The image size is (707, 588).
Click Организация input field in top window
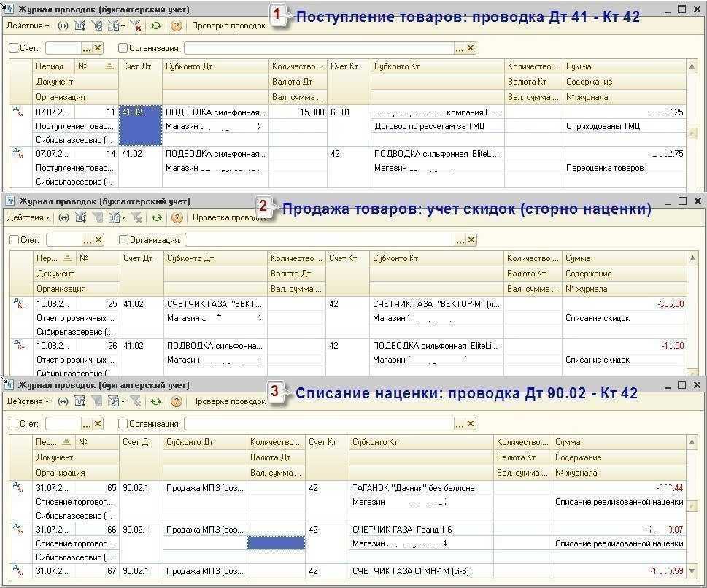coord(320,48)
